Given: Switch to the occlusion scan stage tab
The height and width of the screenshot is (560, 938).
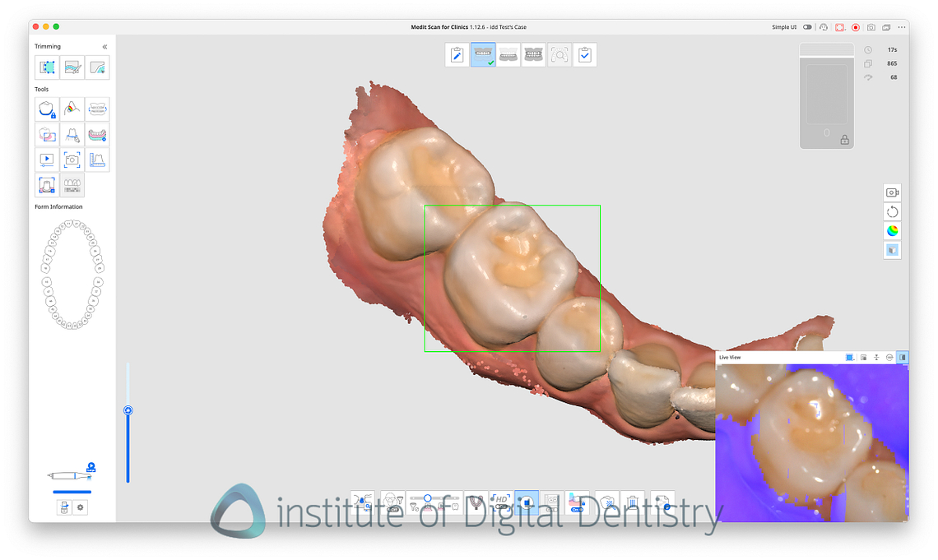Looking at the screenshot, I should 533,54.
